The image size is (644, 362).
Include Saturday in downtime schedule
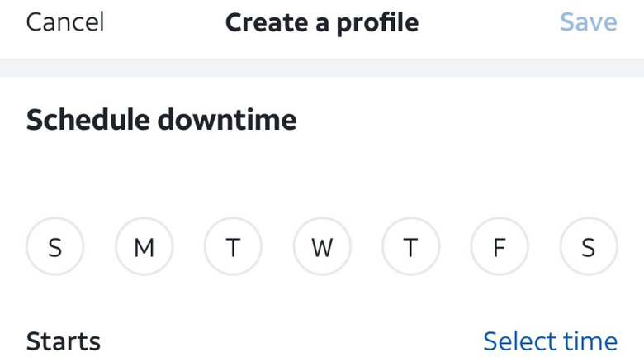(x=588, y=246)
